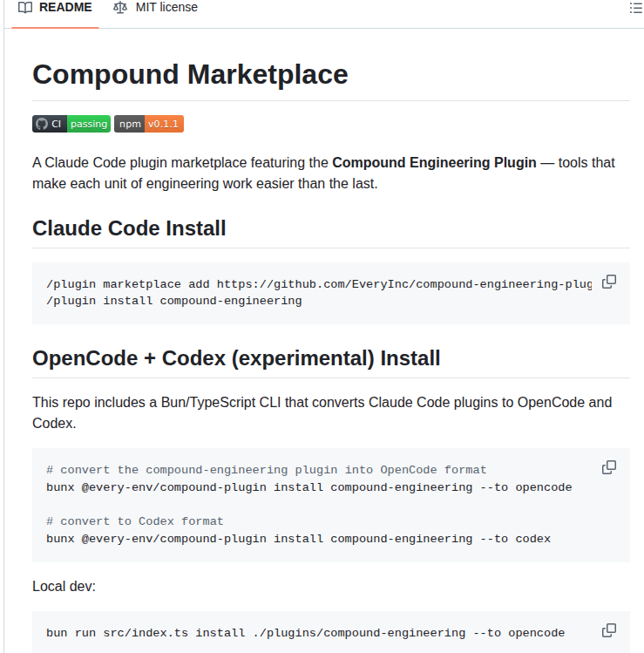This screenshot has width=644, height=653.
Task: Switch to the MIT license tab
Action: click(x=155, y=8)
